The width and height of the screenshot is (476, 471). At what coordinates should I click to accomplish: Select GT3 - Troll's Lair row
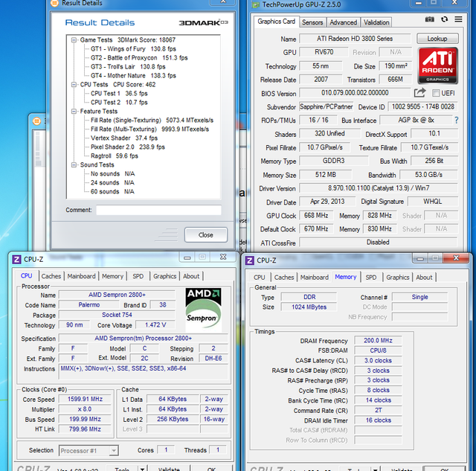click(x=128, y=67)
